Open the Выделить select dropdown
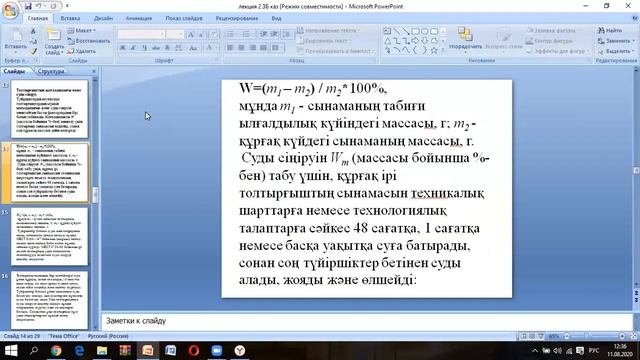Viewport: 640px width, 360px height. (616, 51)
